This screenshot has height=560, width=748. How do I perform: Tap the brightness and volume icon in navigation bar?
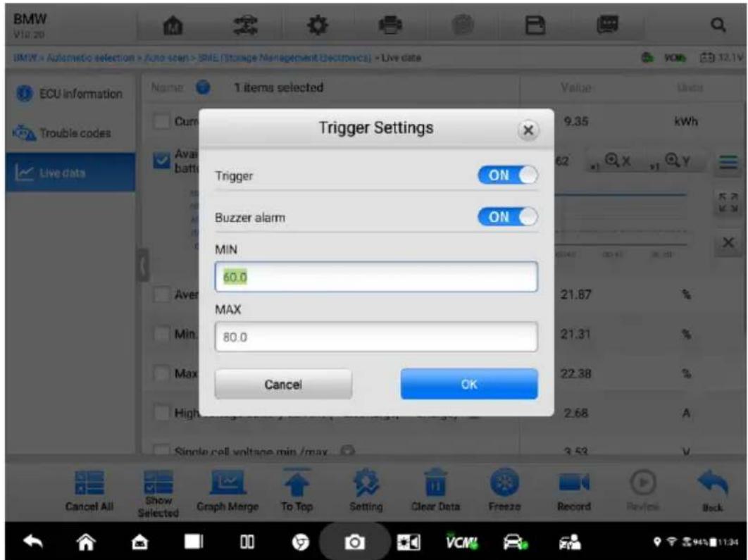coord(409,542)
